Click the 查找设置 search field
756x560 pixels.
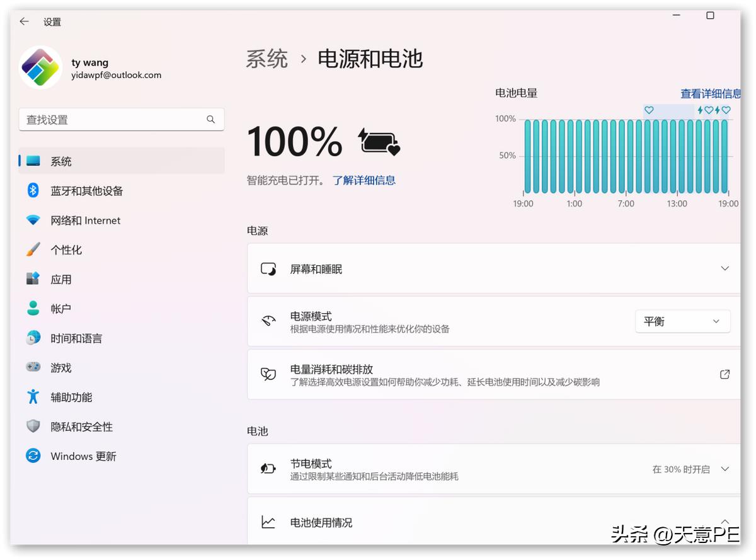coord(113,120)
